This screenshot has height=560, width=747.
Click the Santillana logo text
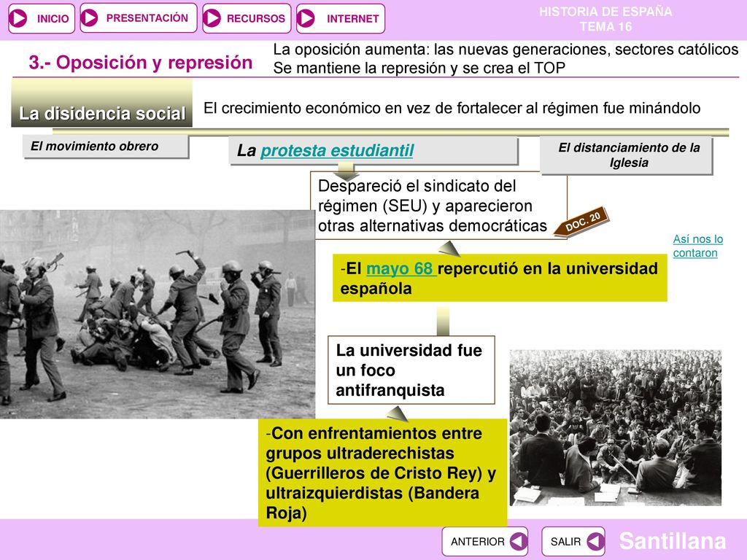pos(672,542)
